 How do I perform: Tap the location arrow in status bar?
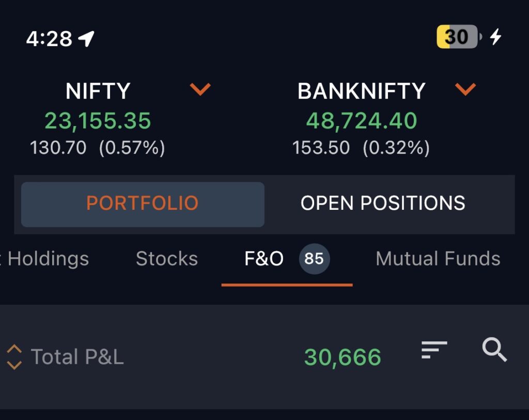coord(86,38)
